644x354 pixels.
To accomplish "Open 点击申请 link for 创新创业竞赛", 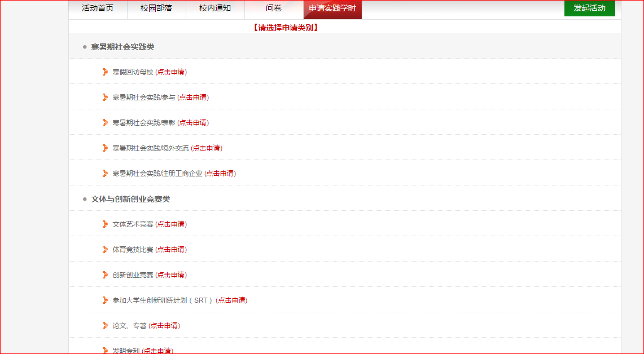I will click(x=171, y=275).
